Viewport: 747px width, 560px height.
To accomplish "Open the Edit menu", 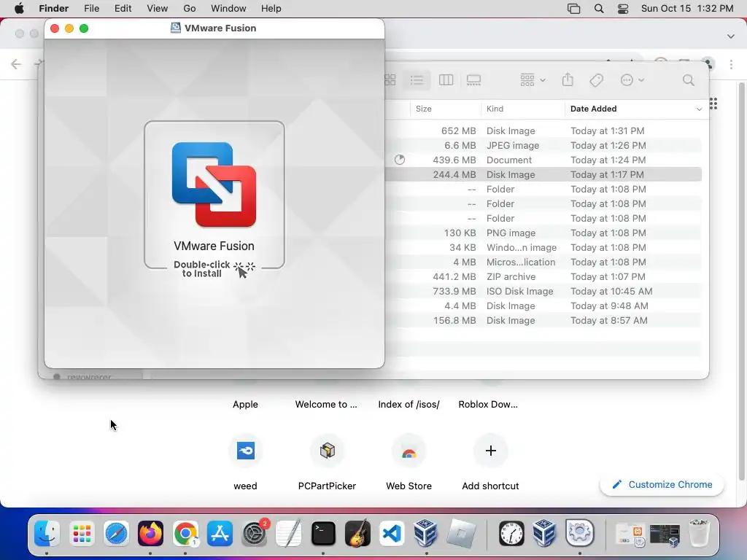I will (123, 9).
